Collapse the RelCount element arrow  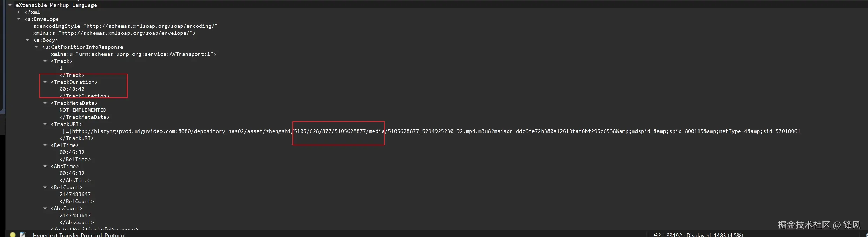coord(45,187)
